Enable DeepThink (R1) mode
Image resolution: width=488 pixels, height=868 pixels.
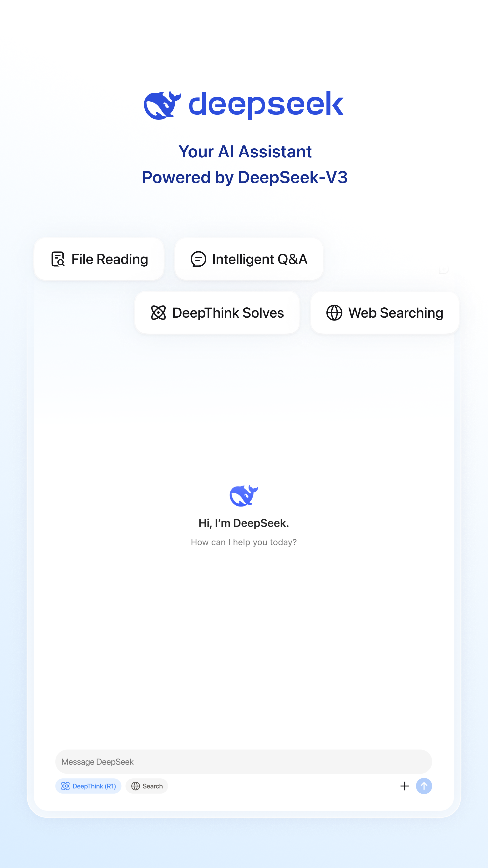(x=88, y=786)
